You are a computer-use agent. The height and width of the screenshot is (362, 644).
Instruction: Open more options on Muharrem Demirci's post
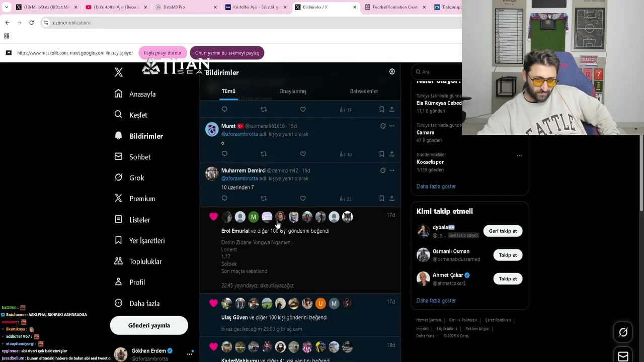pos(392,170)
